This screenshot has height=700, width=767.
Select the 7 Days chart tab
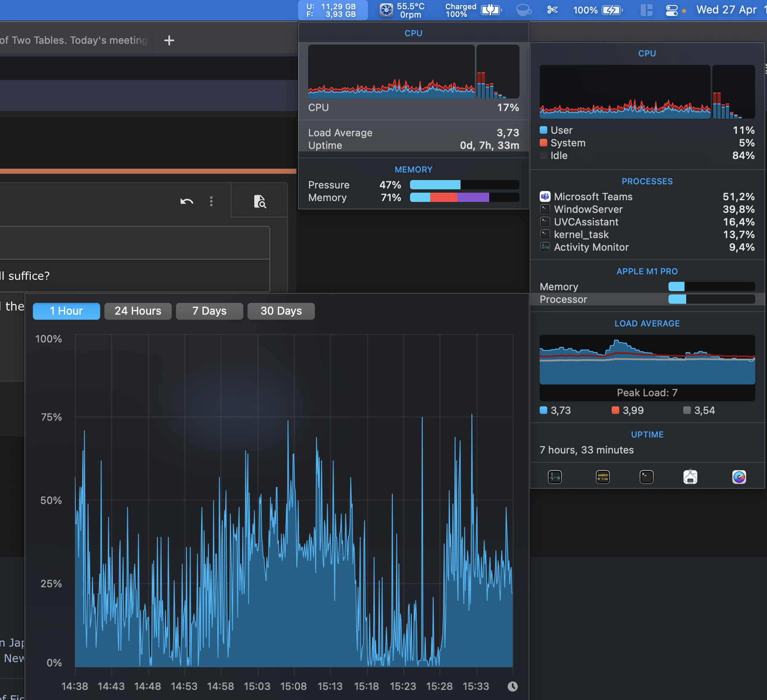[209, 311]
